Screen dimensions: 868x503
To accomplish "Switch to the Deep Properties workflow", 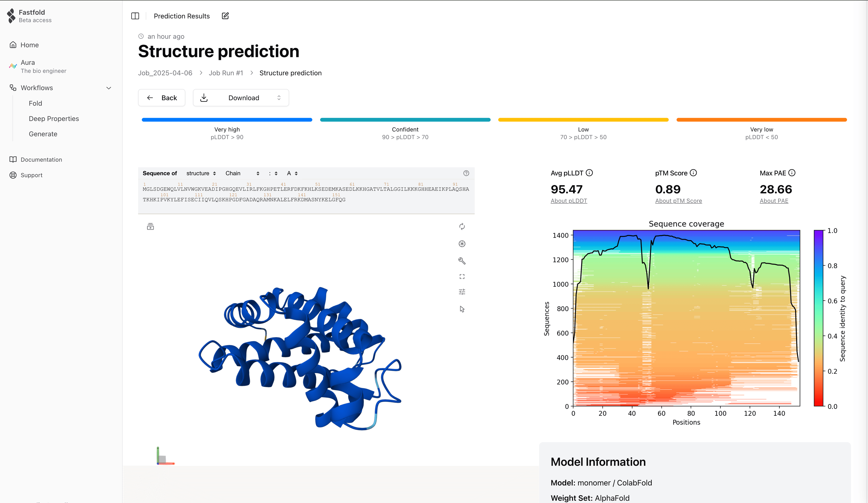I will tap(54, 119).
